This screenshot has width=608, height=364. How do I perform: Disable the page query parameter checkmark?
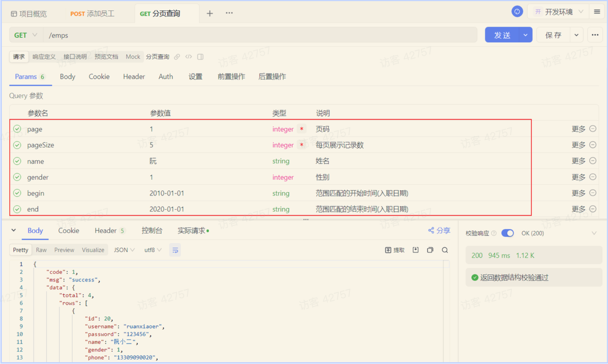click(x=17, y=129)
